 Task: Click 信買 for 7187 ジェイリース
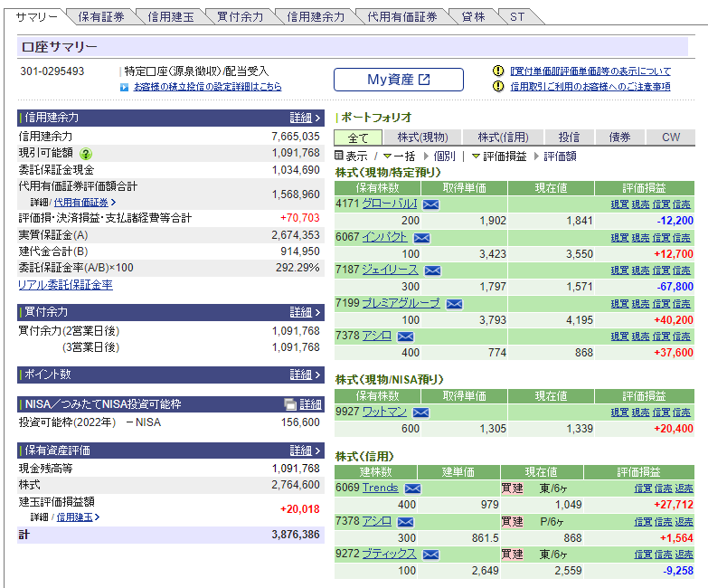click(x=661, y=270)
